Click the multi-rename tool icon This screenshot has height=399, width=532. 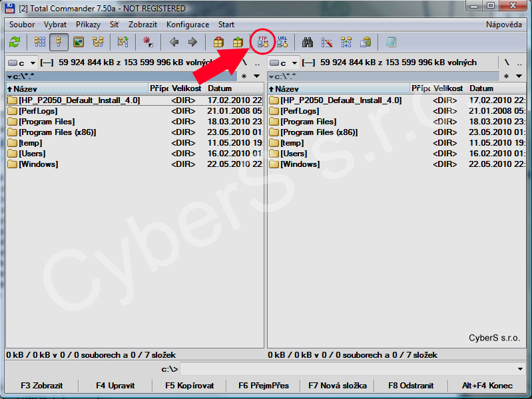[x=327, y=42]
